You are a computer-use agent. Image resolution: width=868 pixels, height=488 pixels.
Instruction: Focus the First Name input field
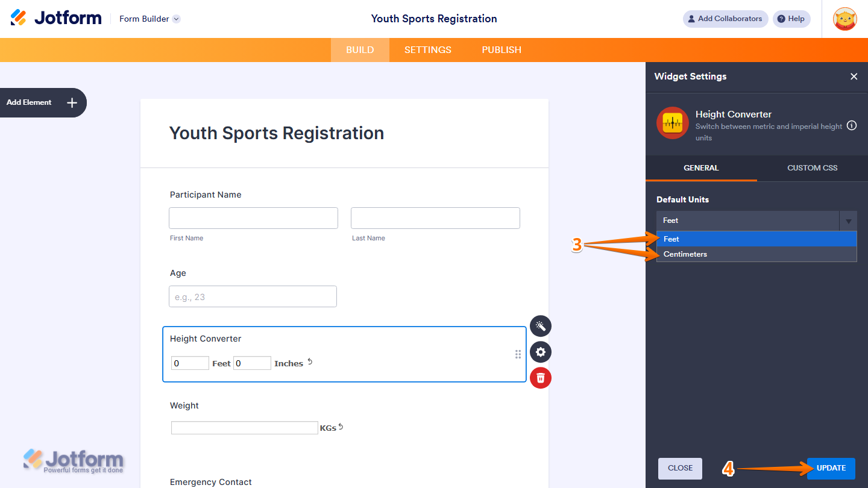click(x=253, y=218)
